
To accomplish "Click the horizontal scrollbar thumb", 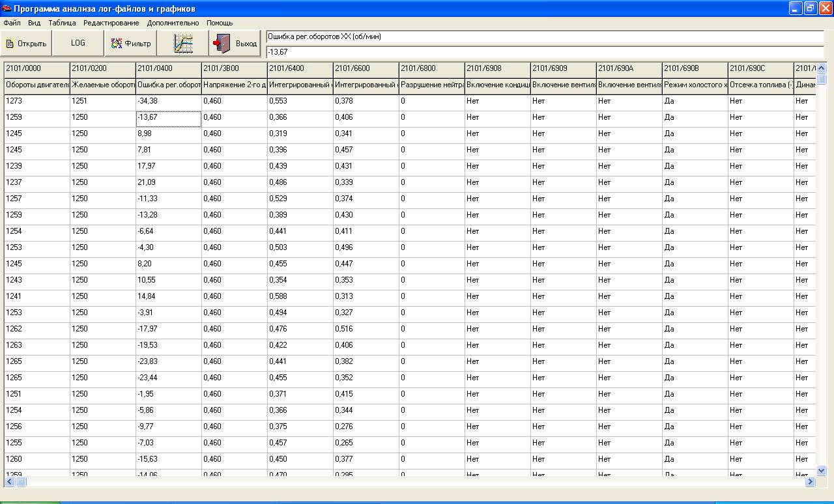I will pos(21,482).
